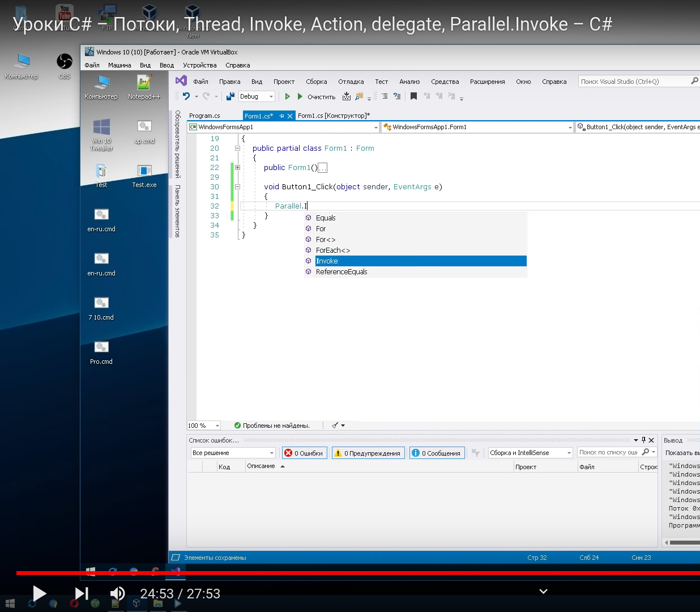Switch to Form1.cs [Конструктор] tab
The width and height of the screenshot is (700, 612).
click(334, 116)
